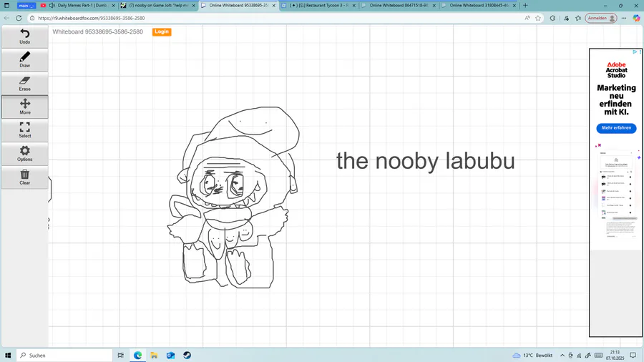Screen dimensions: 644x362
Task: Add page to favorites star
Action: (x=538, y=18)
